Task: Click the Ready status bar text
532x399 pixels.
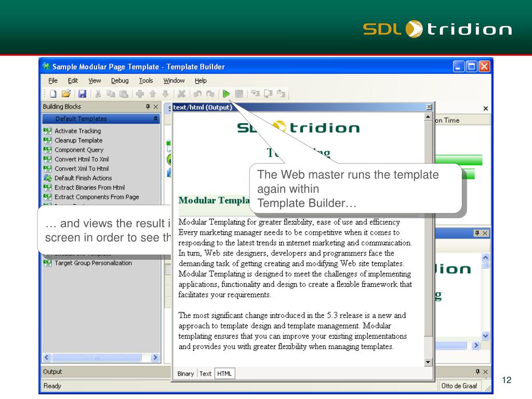Action: (52, 386)
